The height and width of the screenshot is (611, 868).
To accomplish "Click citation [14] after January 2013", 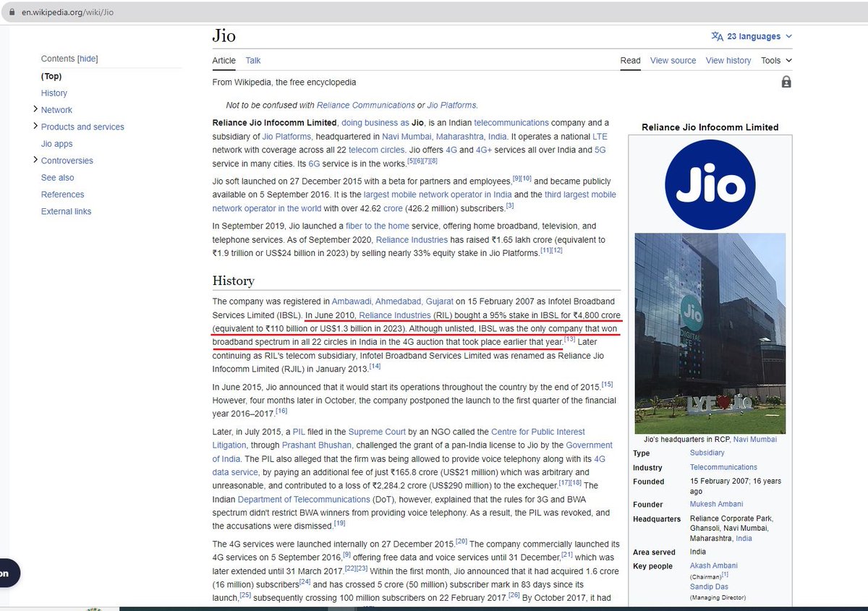I will pos(375,367).
